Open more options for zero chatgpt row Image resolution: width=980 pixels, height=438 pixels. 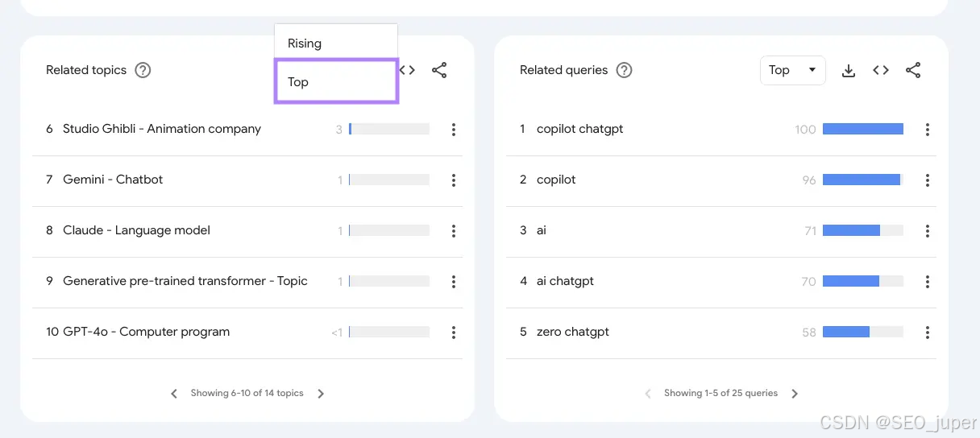coord(928,332)
